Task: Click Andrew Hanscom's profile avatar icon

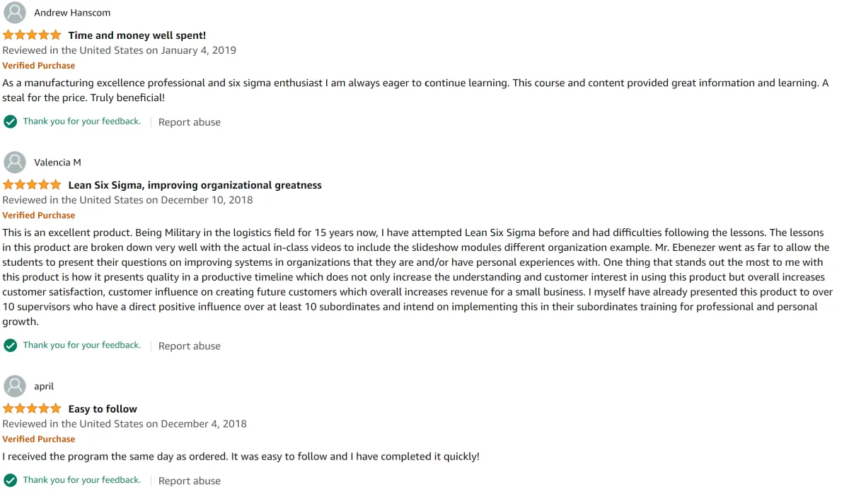Action: (15, 13)
